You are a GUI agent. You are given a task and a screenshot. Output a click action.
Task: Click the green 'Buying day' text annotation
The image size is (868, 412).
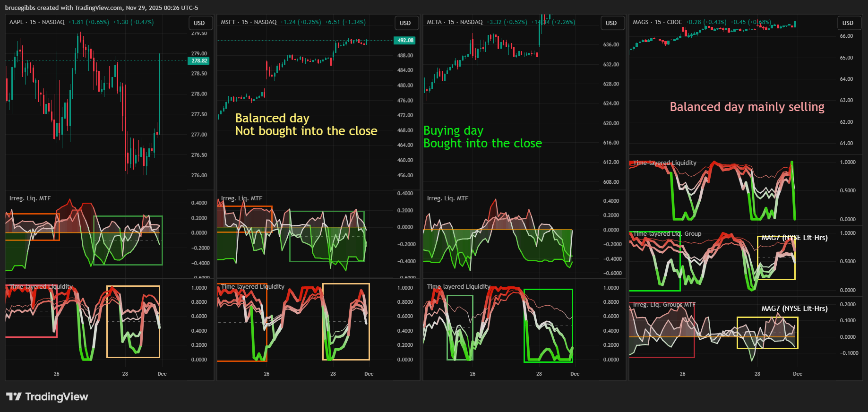[453, 130]
